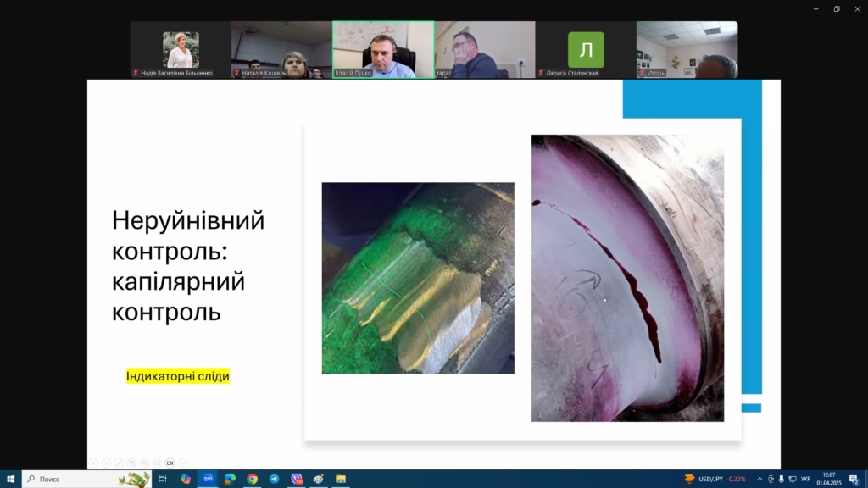
Task: Select Надія Василівна Більченко's video thumbnail
Action: pos(181,50)
